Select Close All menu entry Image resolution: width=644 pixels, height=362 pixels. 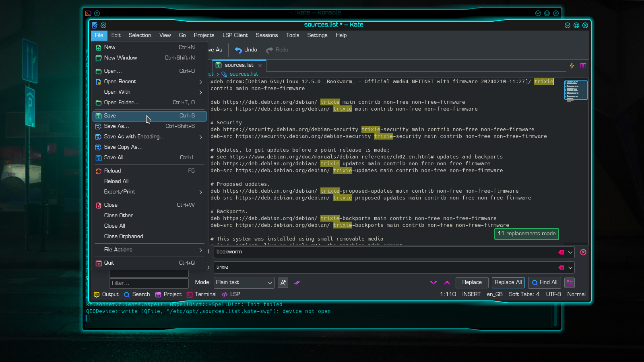(x=149, y=226)
